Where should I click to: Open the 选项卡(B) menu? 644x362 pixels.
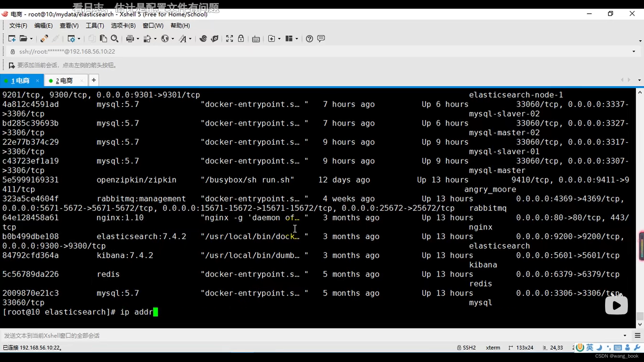(123, 25)
